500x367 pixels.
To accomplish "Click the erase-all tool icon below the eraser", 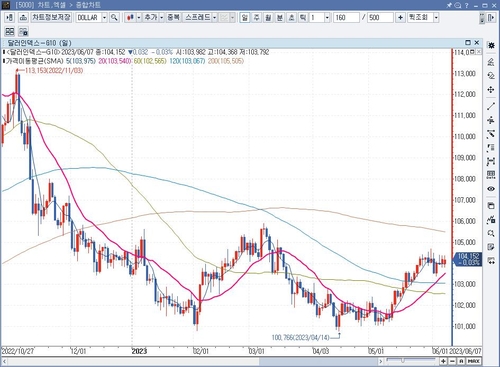I will [491, 76].
